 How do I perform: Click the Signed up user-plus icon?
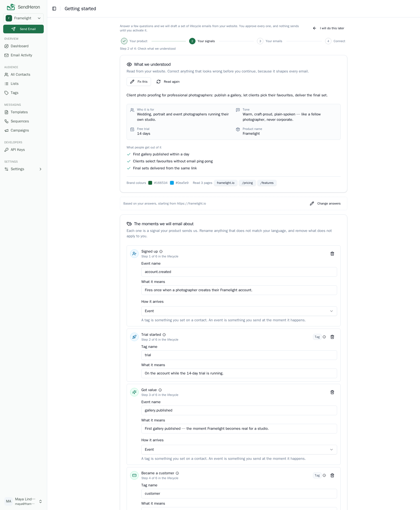tap(134, 254)
